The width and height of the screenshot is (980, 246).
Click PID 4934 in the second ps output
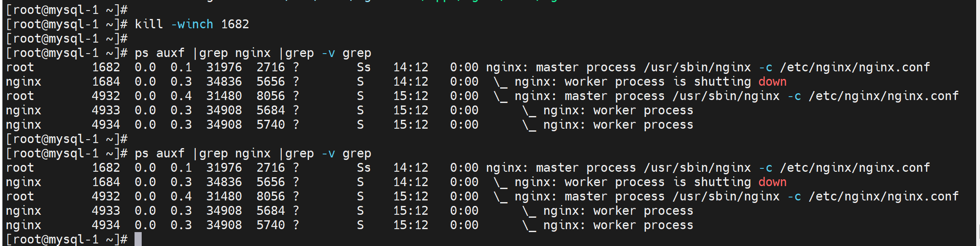coord(106,225)
